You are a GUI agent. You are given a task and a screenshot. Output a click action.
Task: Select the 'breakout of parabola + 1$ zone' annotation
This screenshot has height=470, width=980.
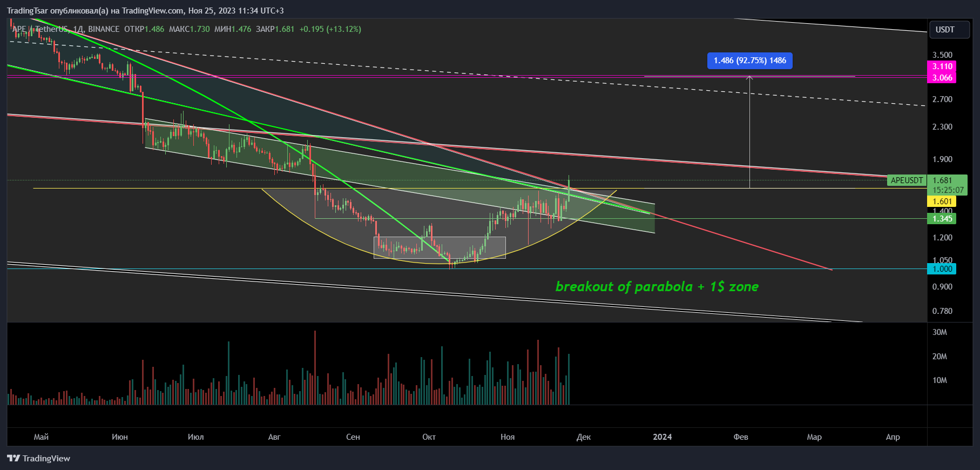[x=657, y=286]
